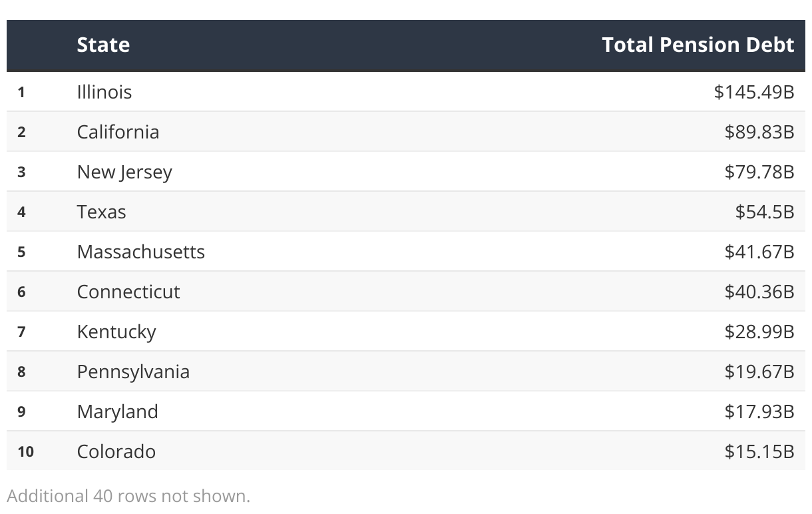Click on Connecticut in the list
Screen dimensions: 812x514
(128, 292)
